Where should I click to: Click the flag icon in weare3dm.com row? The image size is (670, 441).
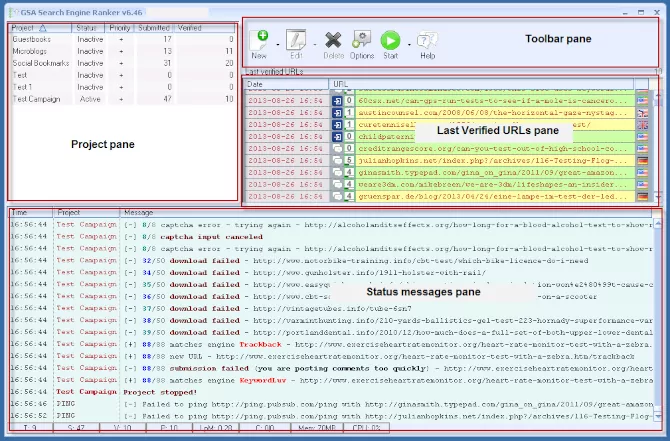pos(642,185)
